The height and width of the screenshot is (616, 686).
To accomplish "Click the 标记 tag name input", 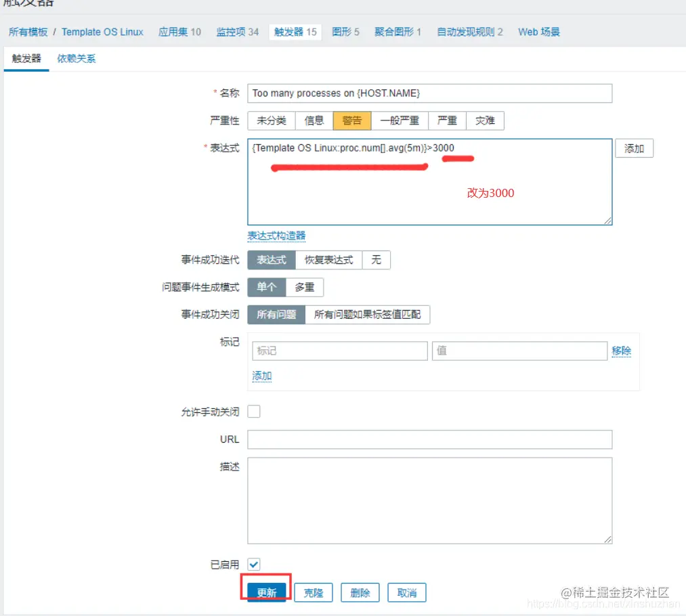I will pos(340,351).
